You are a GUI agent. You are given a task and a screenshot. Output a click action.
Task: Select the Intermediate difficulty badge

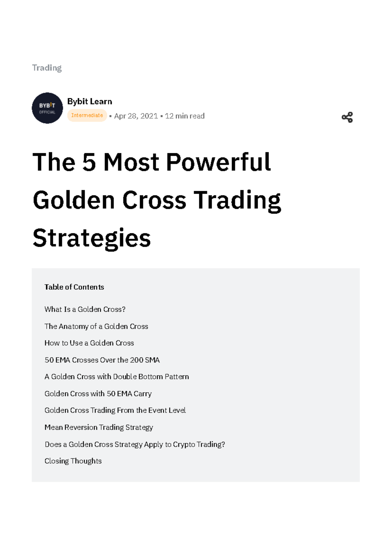click(87, 115)
